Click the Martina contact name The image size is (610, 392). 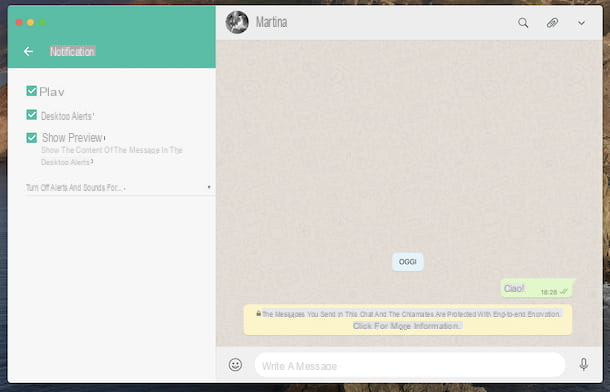coord(272,22)
